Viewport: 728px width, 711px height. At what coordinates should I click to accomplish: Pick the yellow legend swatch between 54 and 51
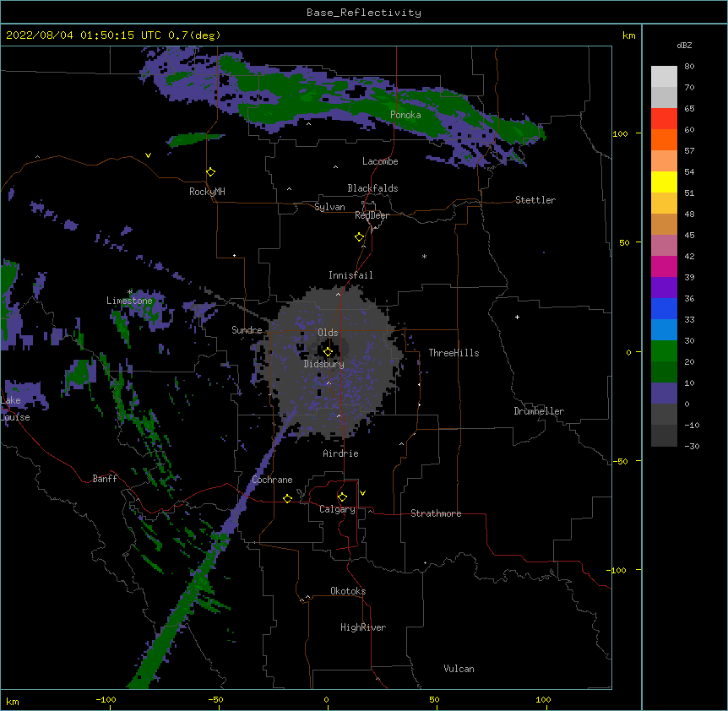(664, 182)
